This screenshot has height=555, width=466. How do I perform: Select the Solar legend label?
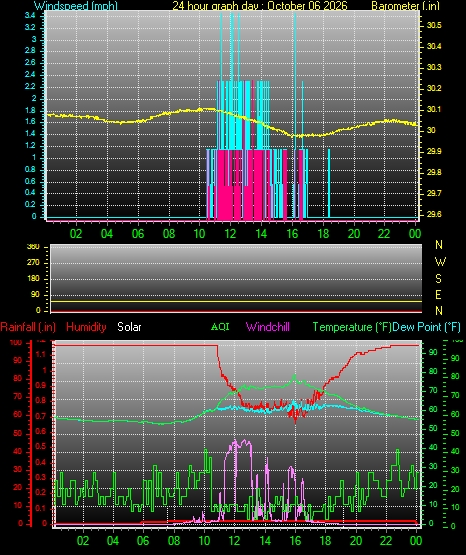pyautogui.click(x=129, y=327)
